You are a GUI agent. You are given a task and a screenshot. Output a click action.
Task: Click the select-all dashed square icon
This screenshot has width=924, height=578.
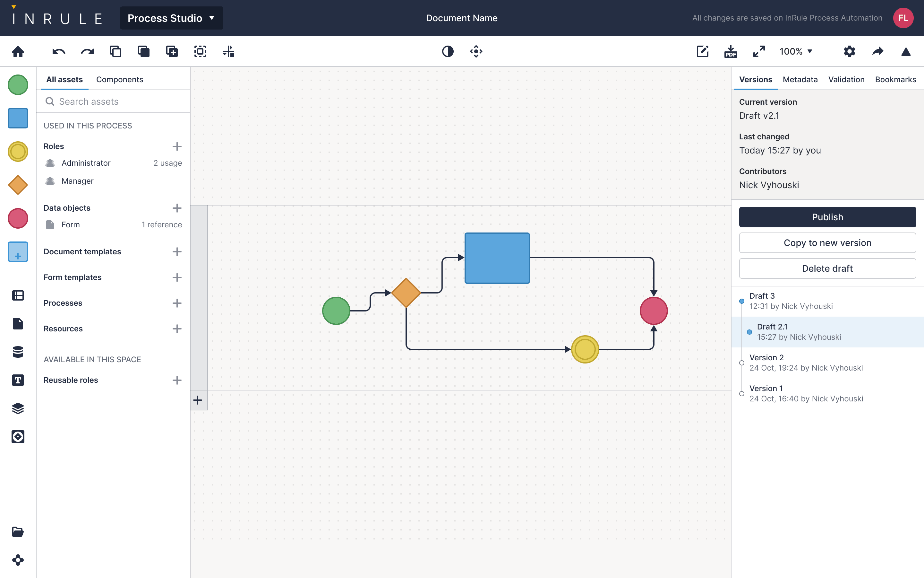200,51
